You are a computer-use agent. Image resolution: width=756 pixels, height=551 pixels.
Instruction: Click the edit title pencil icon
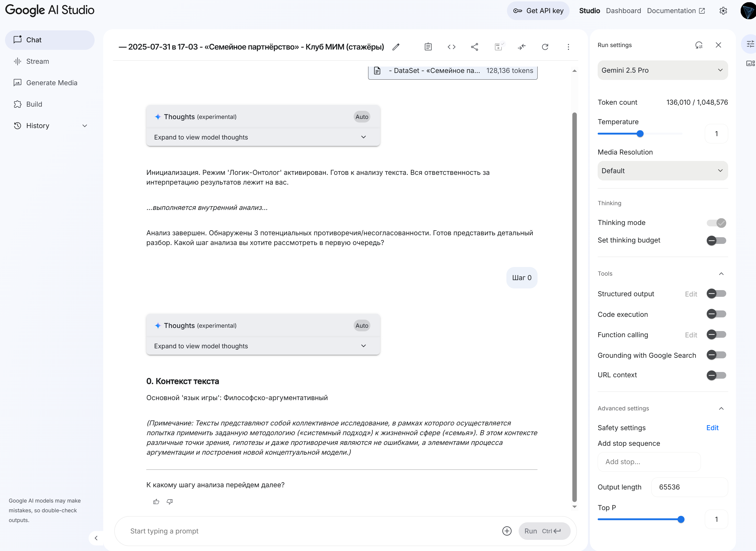pyautogui.click(x=396, y=47)
